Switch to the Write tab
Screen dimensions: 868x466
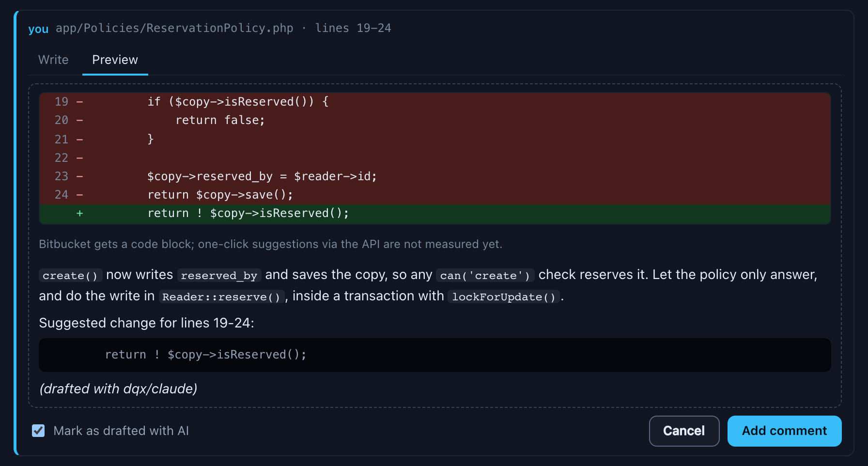[x=53, y=60]
